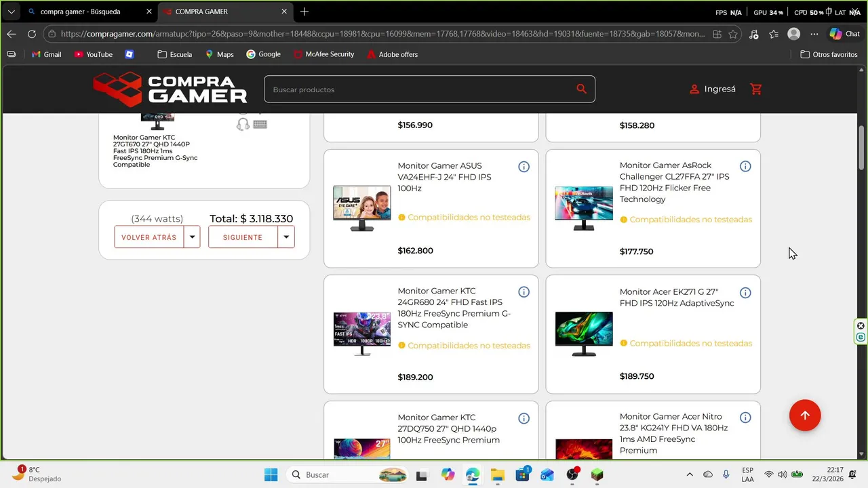This screenshot has width=868, height=488.
Task: Click the AsRock Challenger monitor thumbnail
Action: [584, 208]
